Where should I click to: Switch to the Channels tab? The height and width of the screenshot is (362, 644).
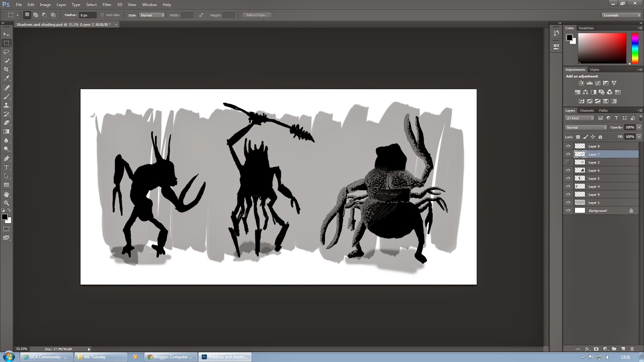[x=587, y=110]
